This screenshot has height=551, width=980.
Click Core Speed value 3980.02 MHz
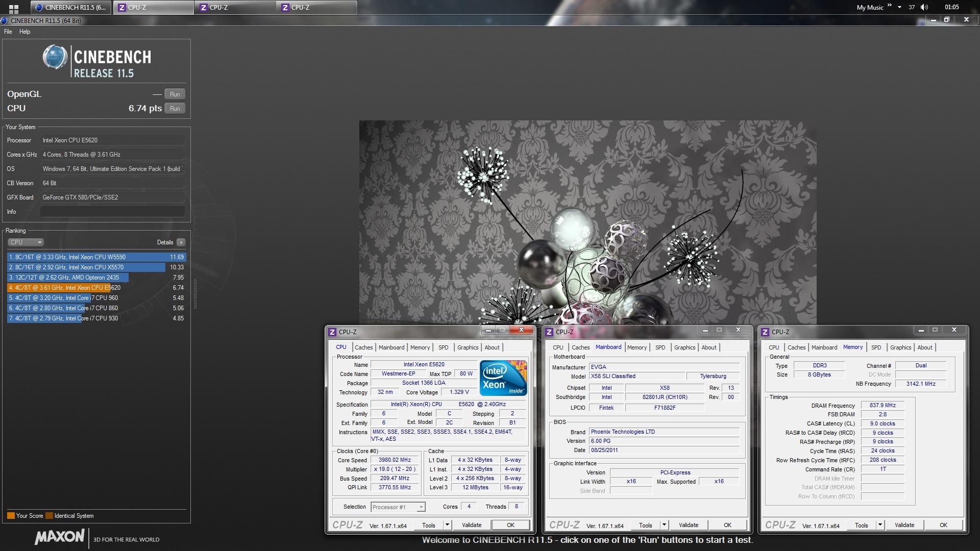pos(395,460)
